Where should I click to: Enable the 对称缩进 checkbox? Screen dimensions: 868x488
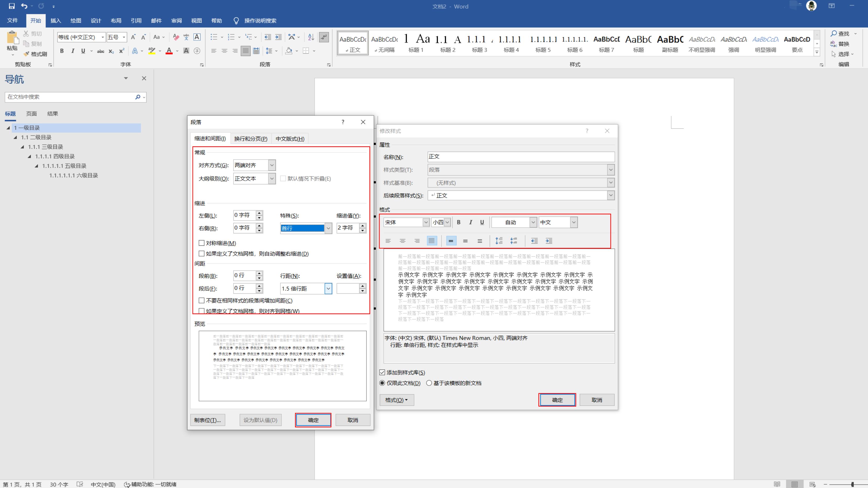[x=202, y=243]
